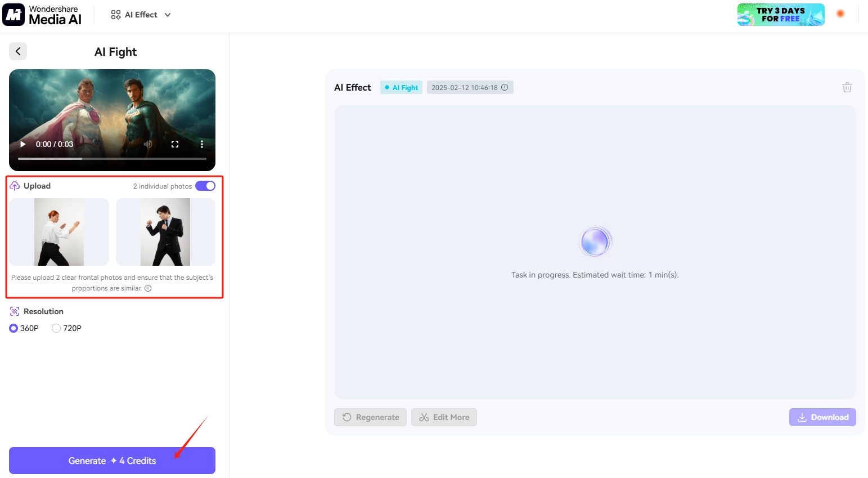Click the info icon after upload instructions

pos(148,288)
